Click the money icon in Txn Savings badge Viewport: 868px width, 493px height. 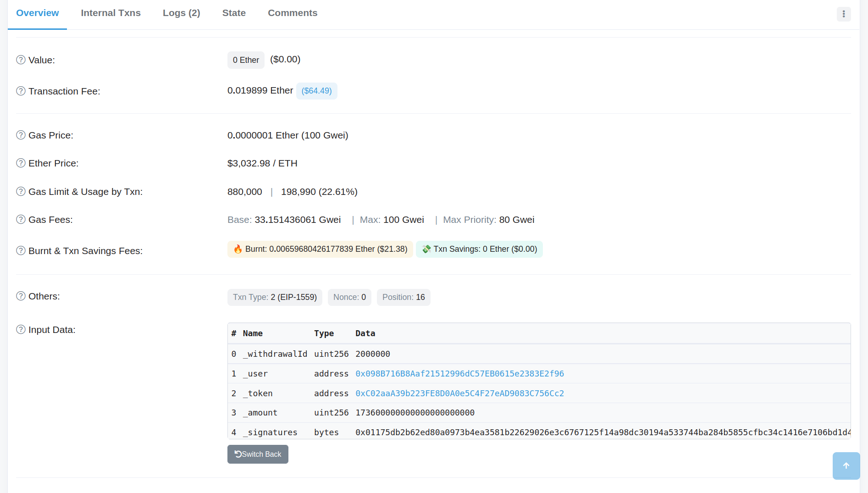click(426, 249)
